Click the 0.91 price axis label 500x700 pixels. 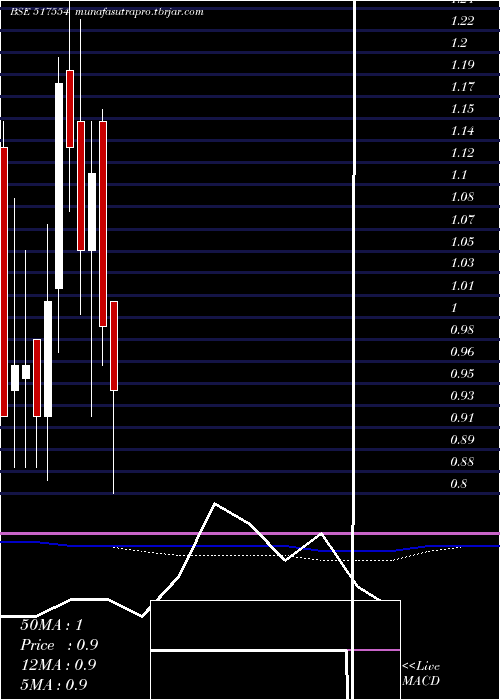tap(462, 418)
